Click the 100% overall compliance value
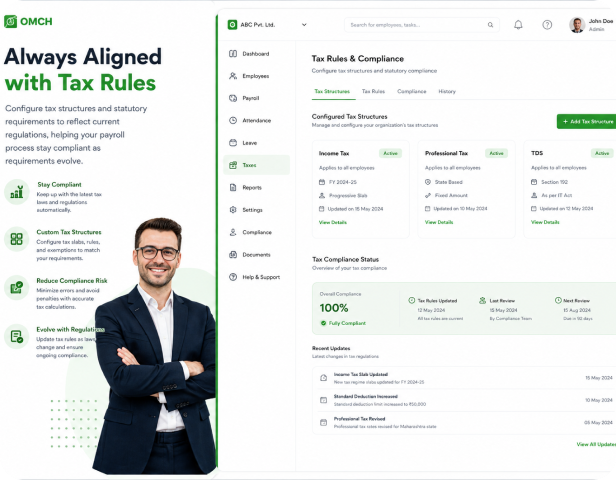This screenshot has height=480, width=616. [x=334, y=308]
